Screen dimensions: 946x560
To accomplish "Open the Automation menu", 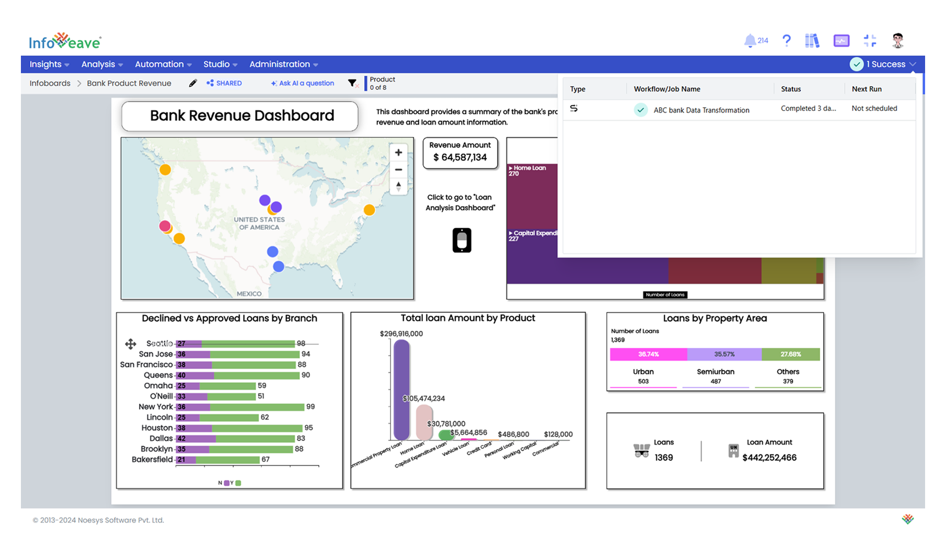I will click(x=163, y=64).
